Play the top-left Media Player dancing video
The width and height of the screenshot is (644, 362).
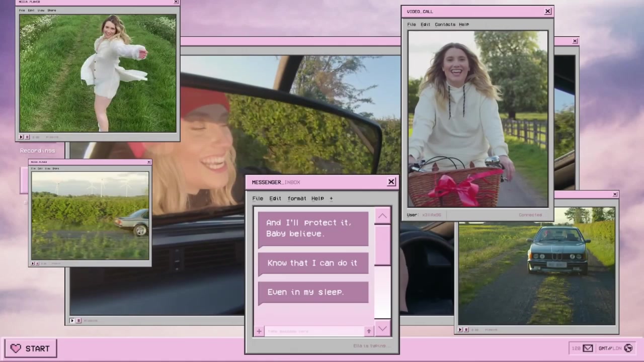22,137
